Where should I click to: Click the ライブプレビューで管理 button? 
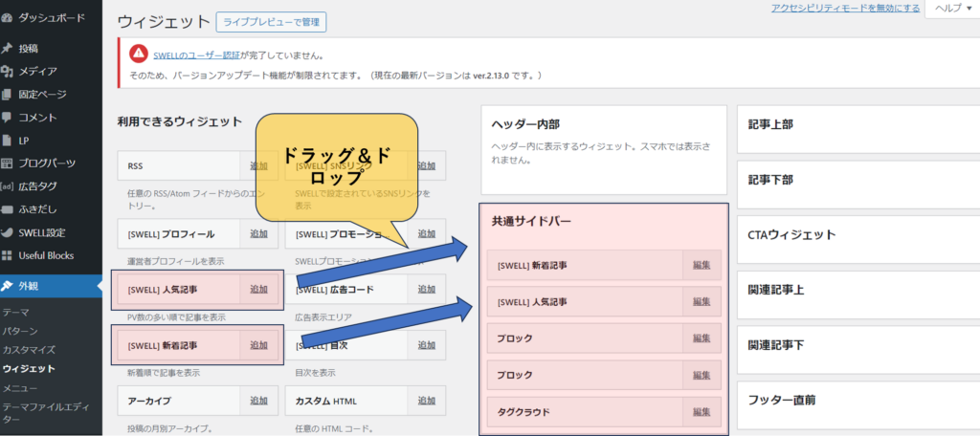coord(272,21)
